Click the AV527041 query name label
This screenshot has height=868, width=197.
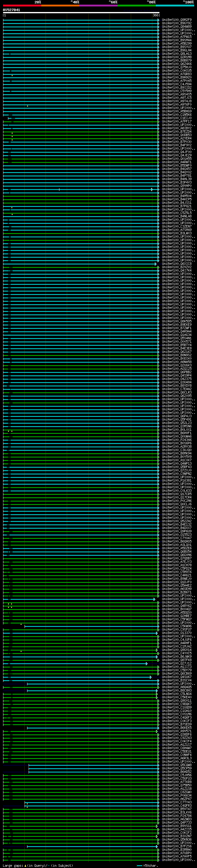[11, 10]
